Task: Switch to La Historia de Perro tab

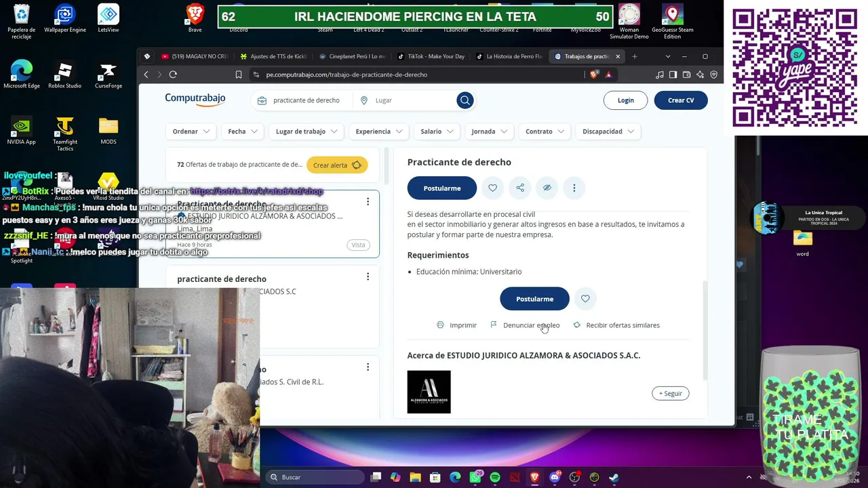Action: click(x=509, y=56)
